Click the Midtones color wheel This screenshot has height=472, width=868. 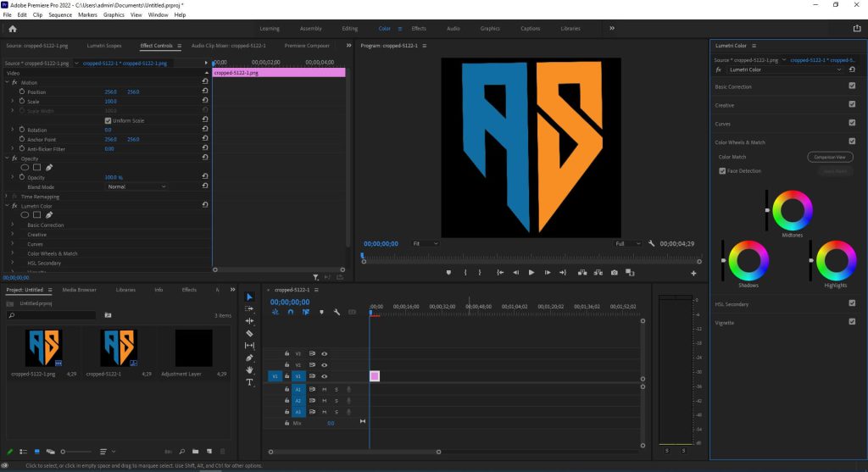click(792, 210)
